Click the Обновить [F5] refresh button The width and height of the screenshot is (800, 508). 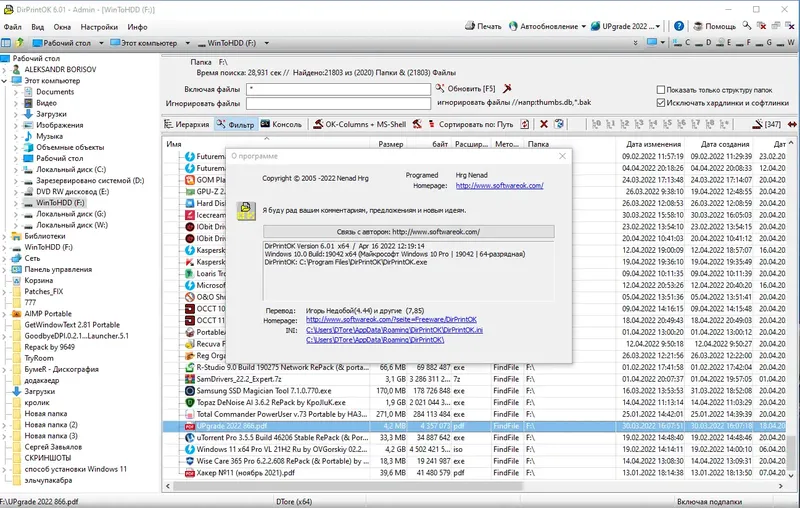[465, 88]
